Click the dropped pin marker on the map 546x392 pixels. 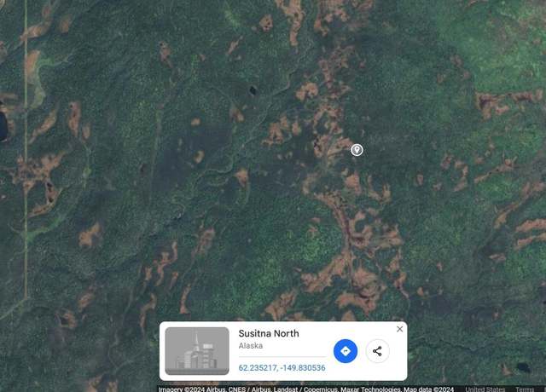[357, 150]
